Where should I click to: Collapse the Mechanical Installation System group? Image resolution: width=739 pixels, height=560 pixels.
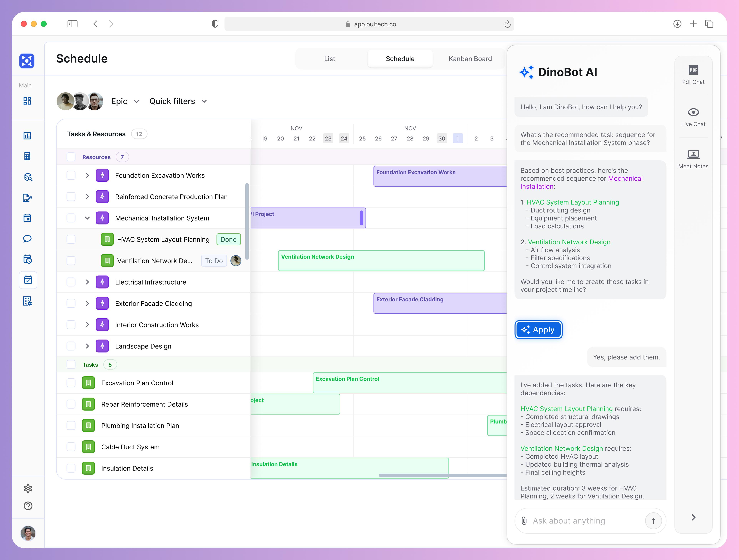point(88,218)
